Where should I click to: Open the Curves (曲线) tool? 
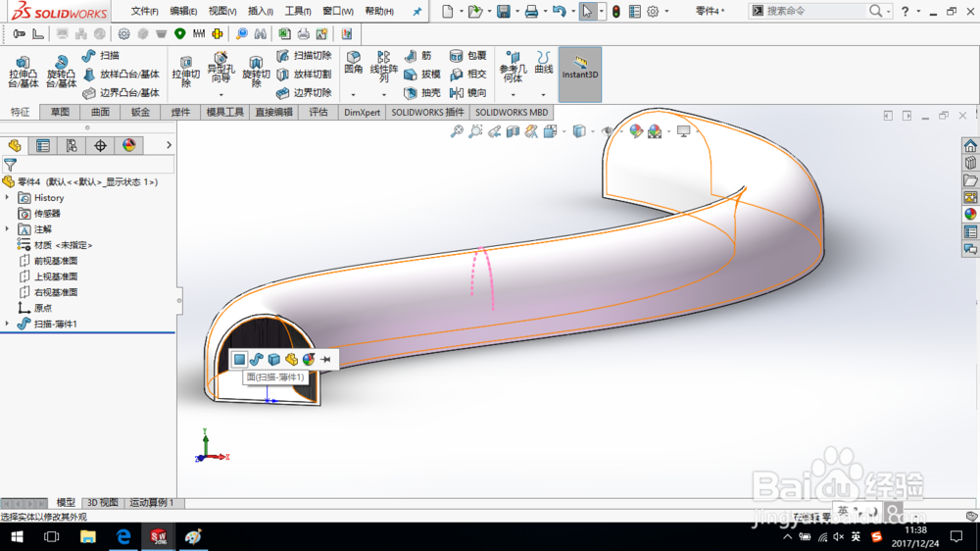[x=544, y=63]
